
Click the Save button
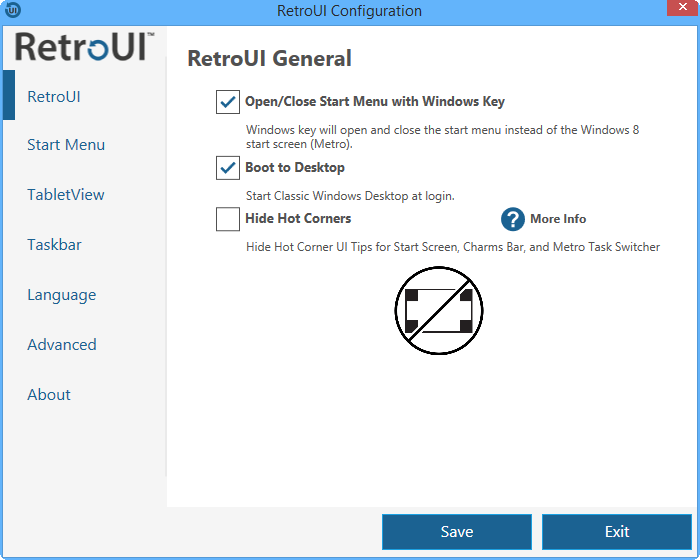tap(457, 532)
